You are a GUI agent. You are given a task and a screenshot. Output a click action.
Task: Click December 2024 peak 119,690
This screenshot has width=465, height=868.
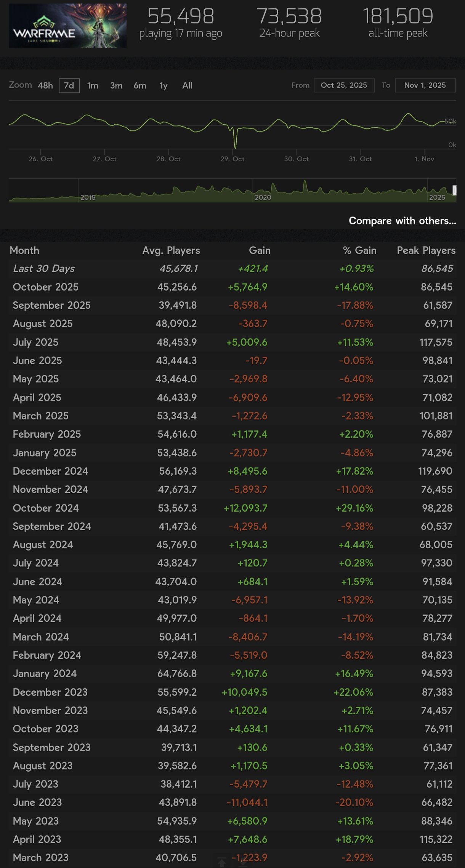pyautogui.click(x=435, y=471)
